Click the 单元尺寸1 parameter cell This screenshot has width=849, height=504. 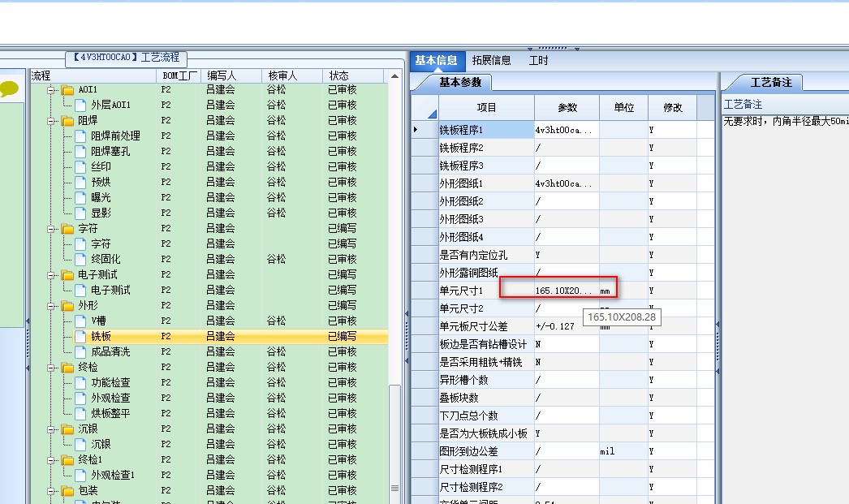point(567,291)
